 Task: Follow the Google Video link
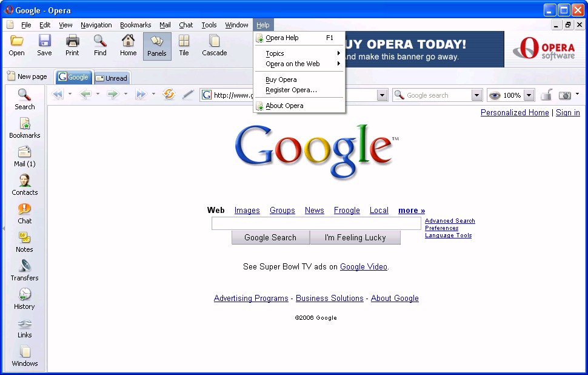(363, 266)
